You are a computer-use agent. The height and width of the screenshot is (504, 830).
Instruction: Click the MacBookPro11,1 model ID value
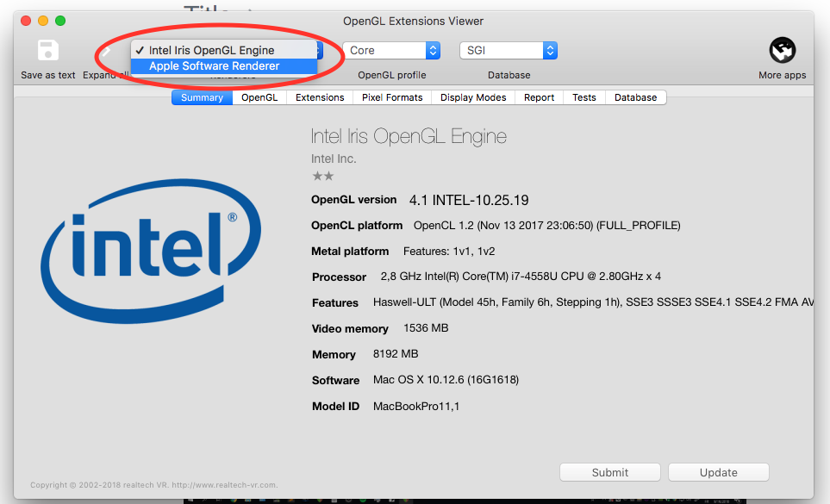[416, 406]
